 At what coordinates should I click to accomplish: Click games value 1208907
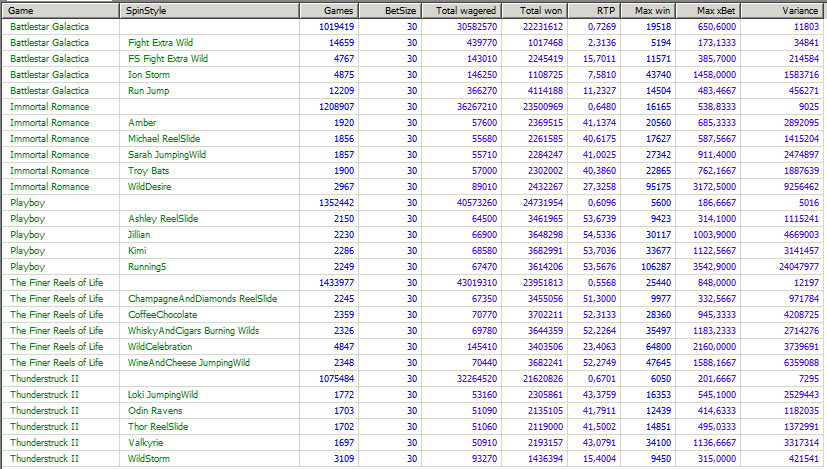point(336,107)
